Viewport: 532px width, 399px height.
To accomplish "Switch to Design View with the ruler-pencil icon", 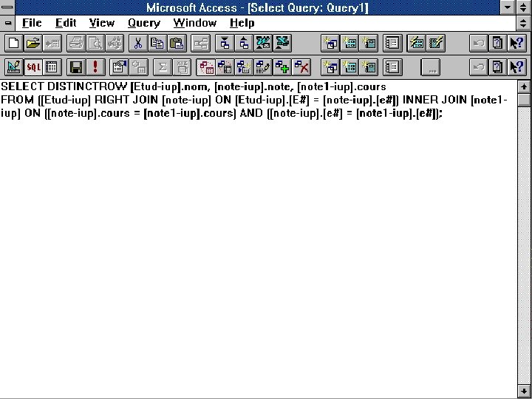I will 14,67.
